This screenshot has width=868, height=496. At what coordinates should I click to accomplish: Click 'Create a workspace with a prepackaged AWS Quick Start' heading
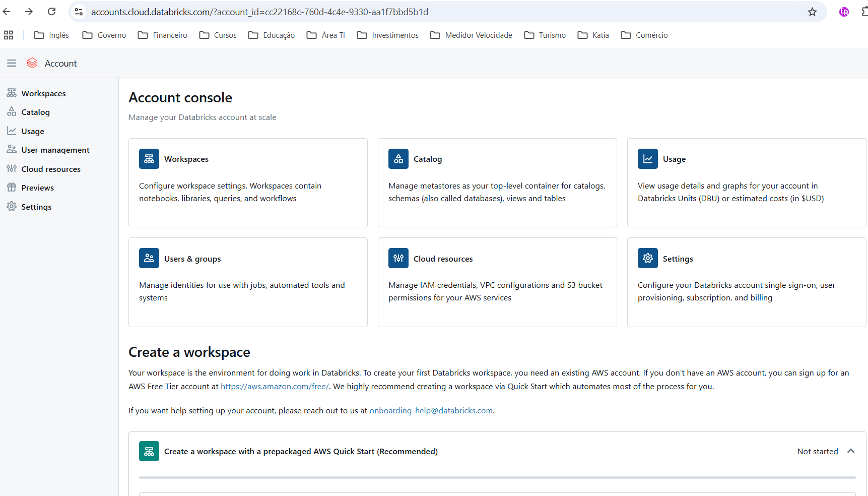coord(301,451)
